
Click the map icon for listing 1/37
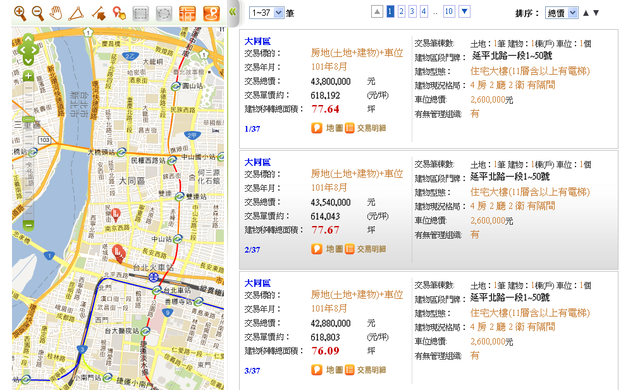click(x=317, y=128)
